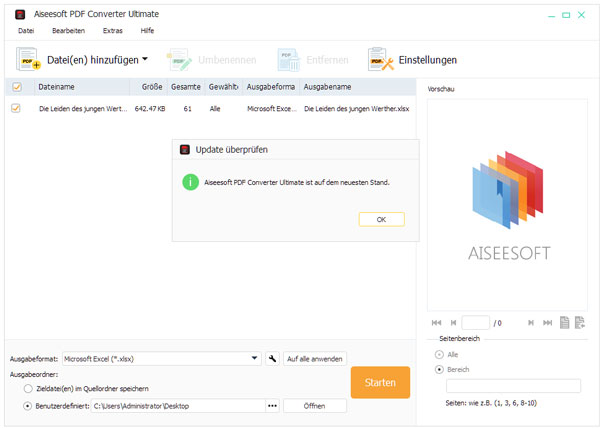This screenshot has height=428, width=600.
Task: Select the Microsoft Excel output format cell
Action: click(x=272, y=109)
